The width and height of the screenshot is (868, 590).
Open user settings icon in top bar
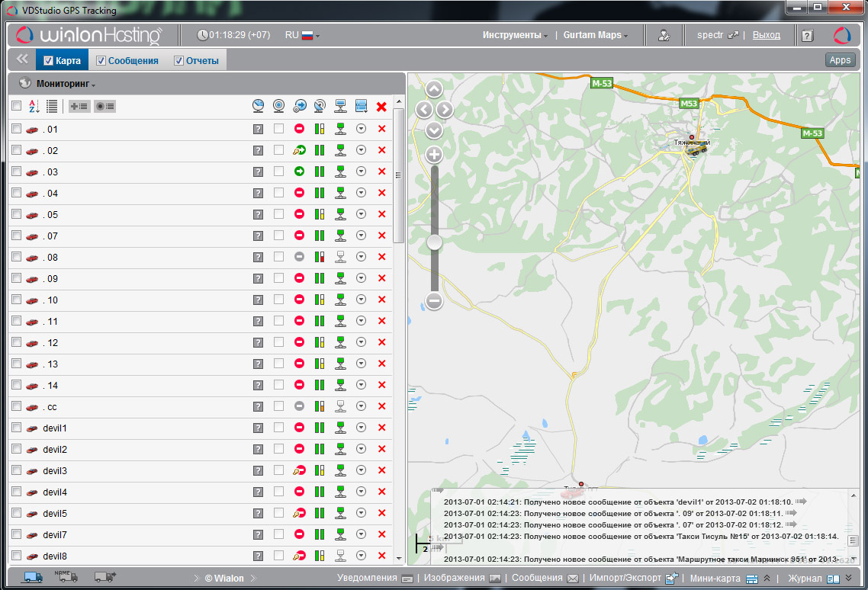click(664, 35)
